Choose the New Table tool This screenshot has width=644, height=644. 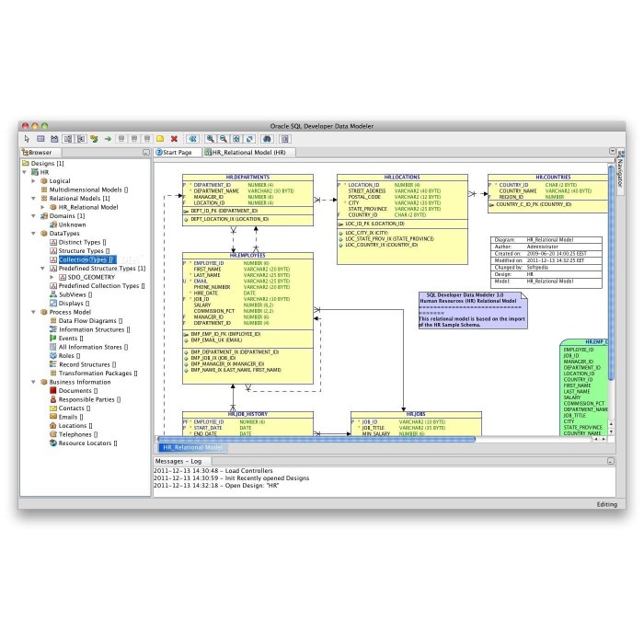(x=40, y=139)
